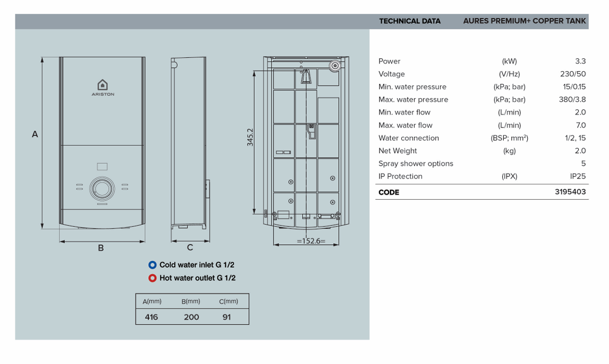Viewport: 609px width, 364px height.
Task: Click the Ariston logo on heater front
Action: click(103, 88)
